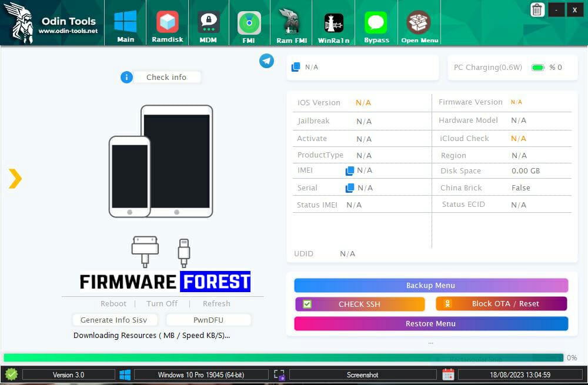Select the Ramdisk tool
Screen dimensions: 588x385
click(x=167, y=24)
